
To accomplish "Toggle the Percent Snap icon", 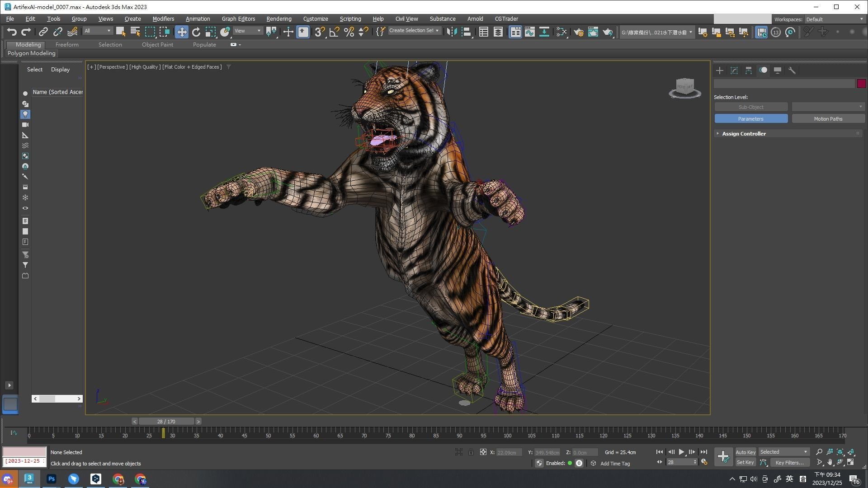I will [349, 32].
